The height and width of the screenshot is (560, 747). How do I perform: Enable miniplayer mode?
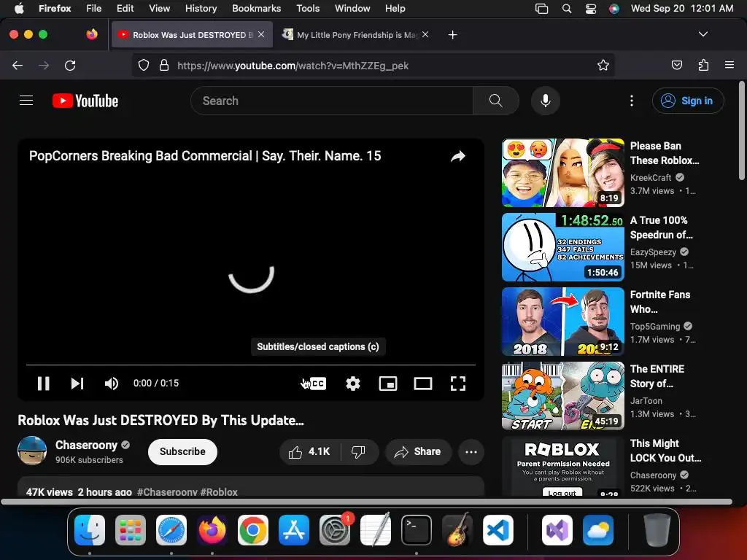[x=388, y=384]
